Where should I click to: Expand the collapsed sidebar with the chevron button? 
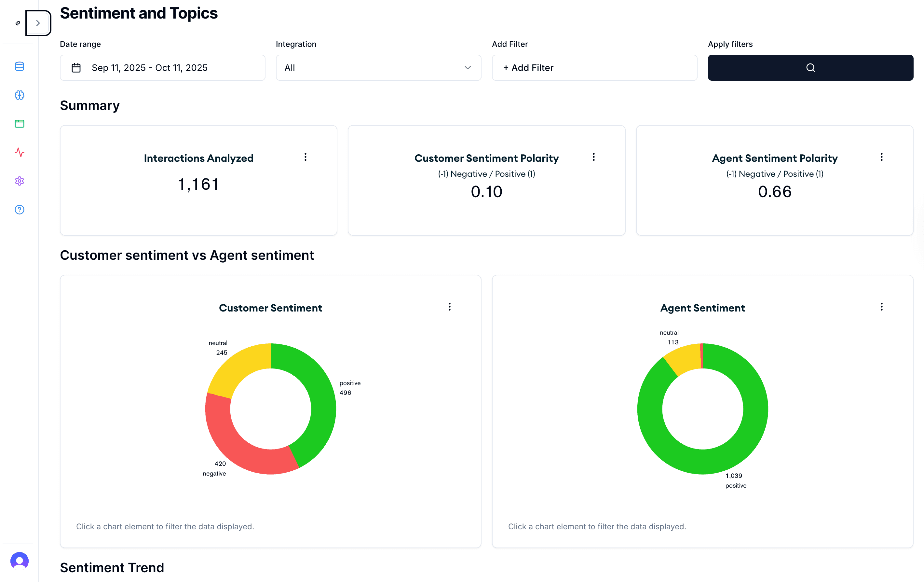[x=38, y=23]
